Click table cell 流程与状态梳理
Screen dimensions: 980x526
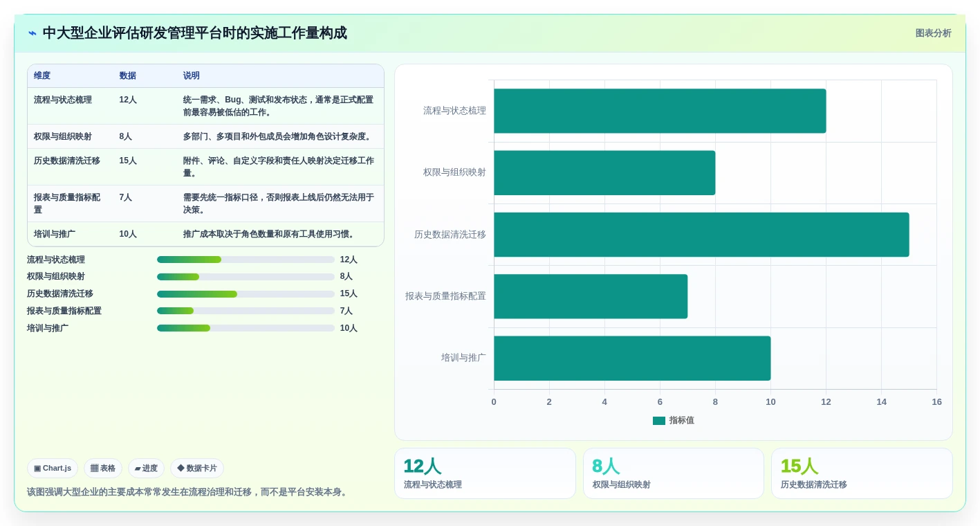coord(63,100)
